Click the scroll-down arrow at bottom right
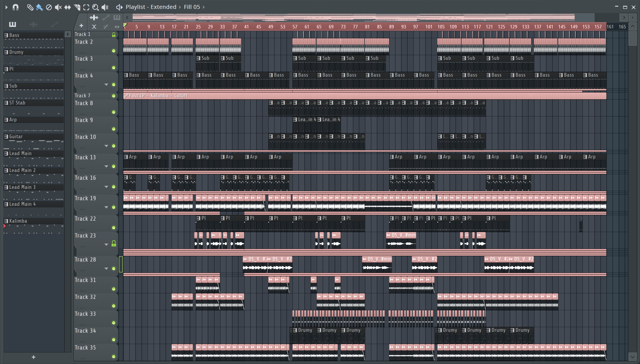This screenshot has height=364, width=640. [632, 356]
